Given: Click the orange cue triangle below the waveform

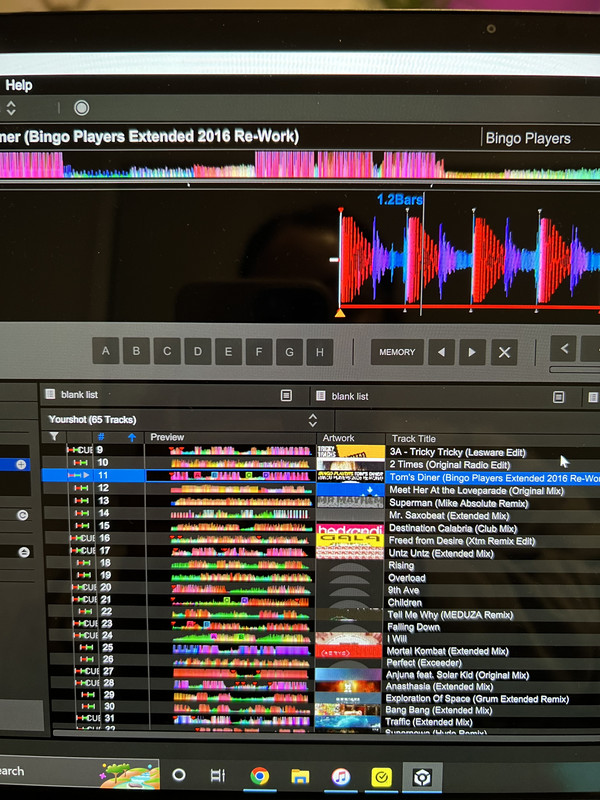Looking at the screenshot, I should (x=340, y=312).
